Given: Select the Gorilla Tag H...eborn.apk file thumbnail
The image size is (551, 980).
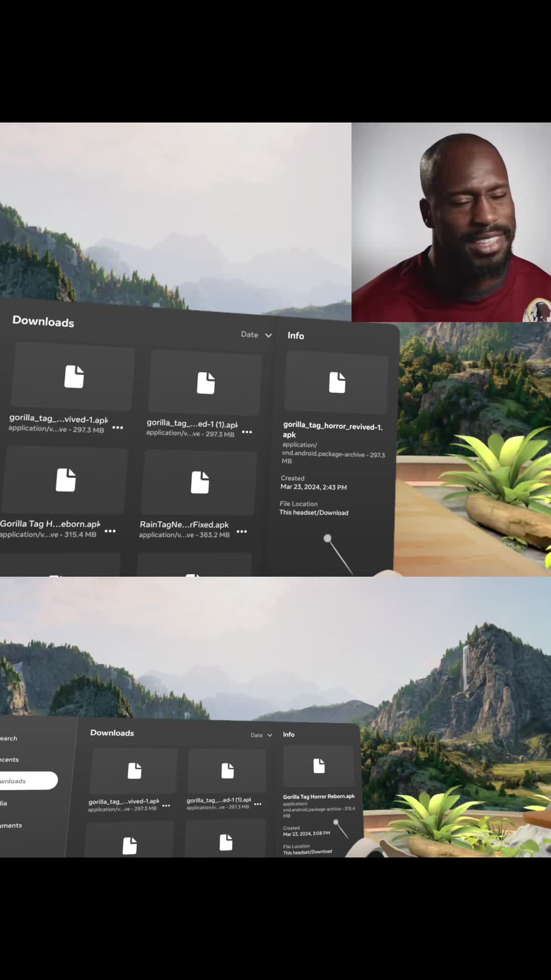Looking at the screenshot, I should click(65, 480).
